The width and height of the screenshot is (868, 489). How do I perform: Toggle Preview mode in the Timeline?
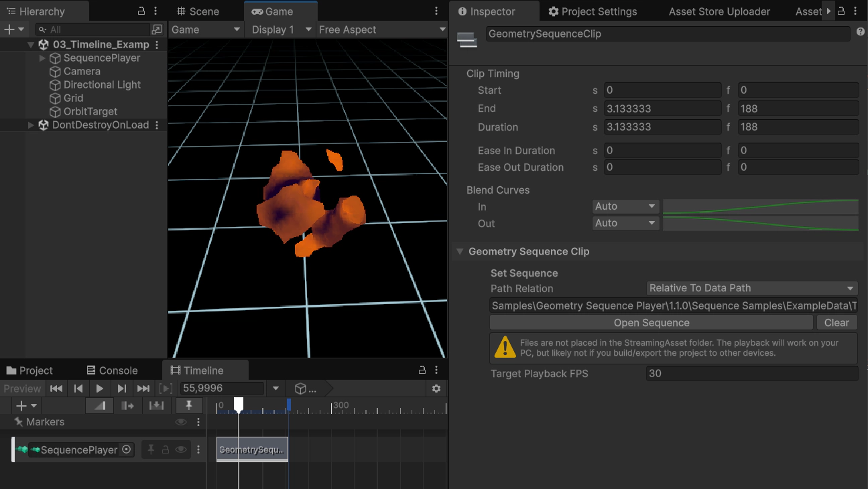click(x=22, y=389)
